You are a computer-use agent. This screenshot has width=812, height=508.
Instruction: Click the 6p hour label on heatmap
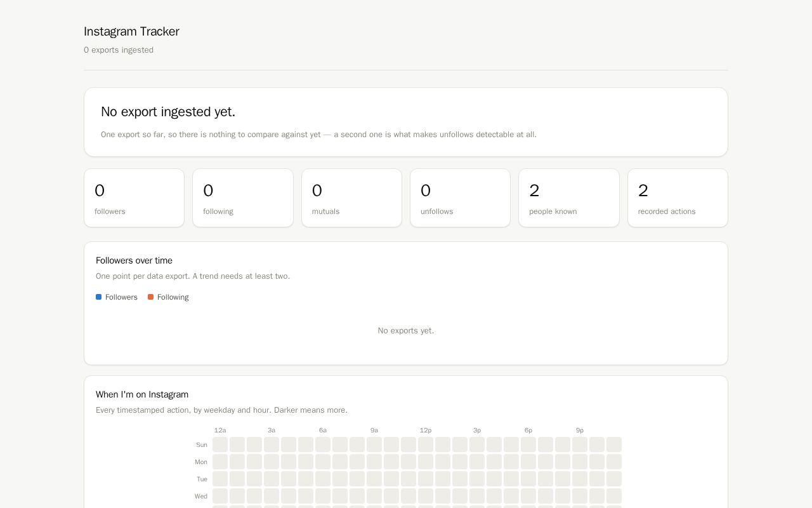coord(528,431)
